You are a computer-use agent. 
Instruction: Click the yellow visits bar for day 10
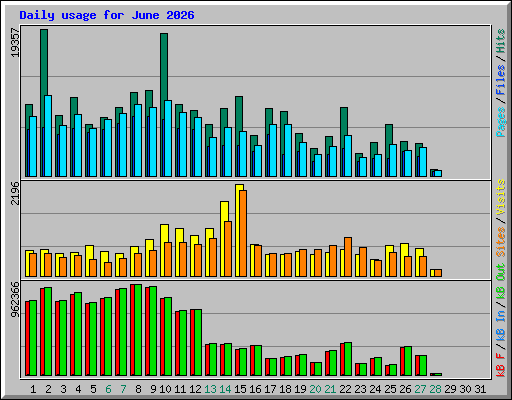tap(164, 233)
